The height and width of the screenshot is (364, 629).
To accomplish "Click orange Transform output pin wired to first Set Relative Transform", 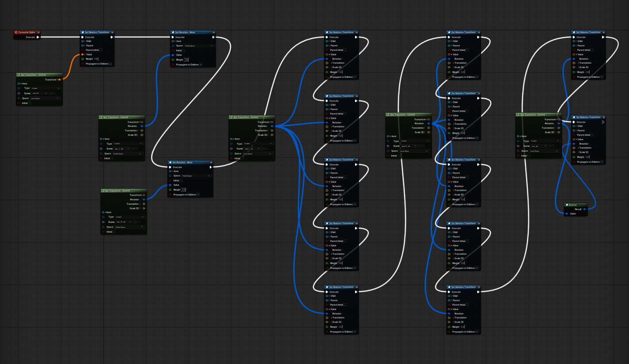I will 59,80.
